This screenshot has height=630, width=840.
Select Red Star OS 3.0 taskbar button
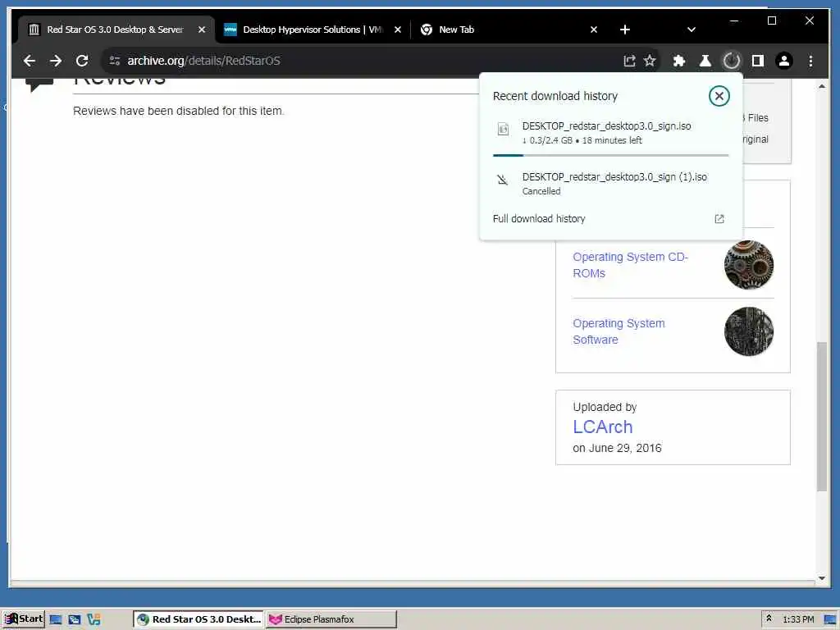coord(199,619)
